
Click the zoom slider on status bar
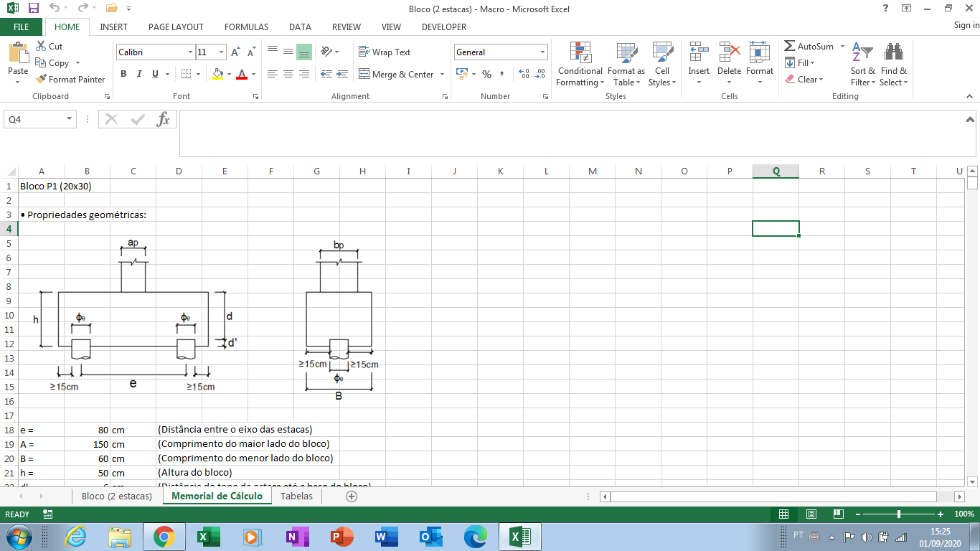(899, 514)
